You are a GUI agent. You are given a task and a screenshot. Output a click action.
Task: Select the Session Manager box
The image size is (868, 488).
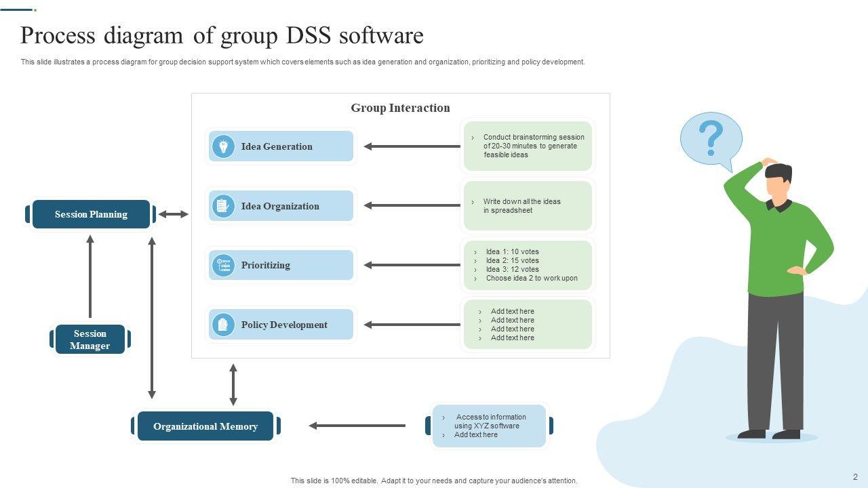pyautogui.click(x=90, y=340)
